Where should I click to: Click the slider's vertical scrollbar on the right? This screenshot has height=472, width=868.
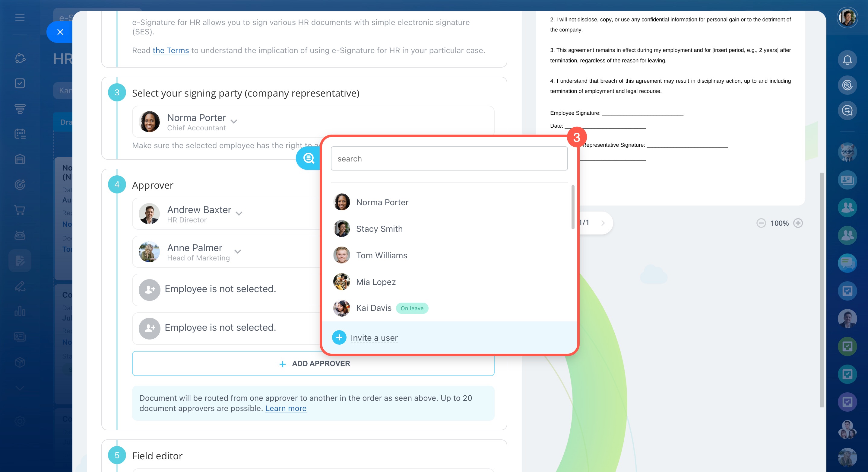pos(822,290)
